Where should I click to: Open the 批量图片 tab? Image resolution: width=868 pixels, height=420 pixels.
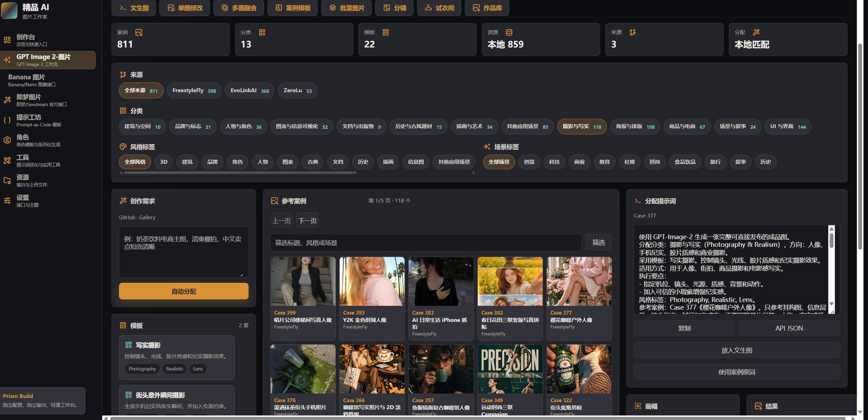coord(346,8)
